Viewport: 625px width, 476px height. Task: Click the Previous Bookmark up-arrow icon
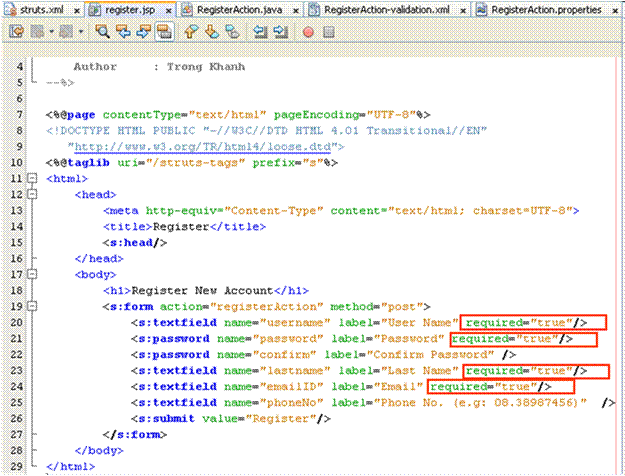(x=191, y=31)
